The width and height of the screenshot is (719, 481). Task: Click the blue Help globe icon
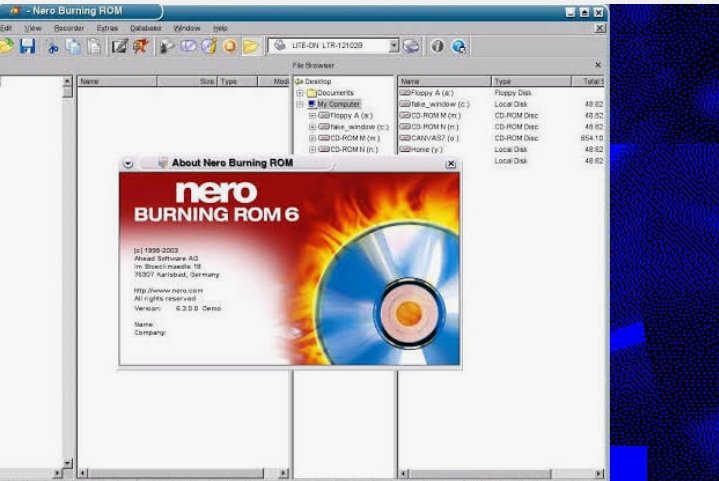(459, 46)
